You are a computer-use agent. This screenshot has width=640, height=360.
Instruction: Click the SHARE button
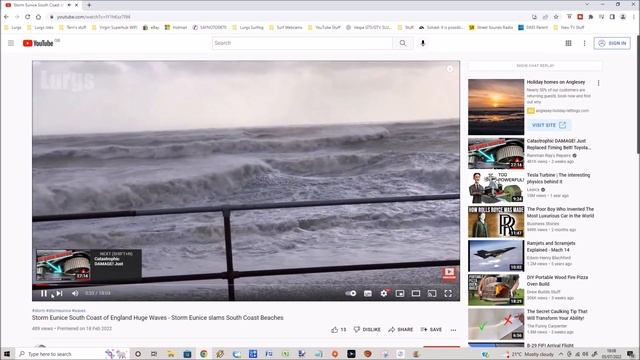click(401, 329)
